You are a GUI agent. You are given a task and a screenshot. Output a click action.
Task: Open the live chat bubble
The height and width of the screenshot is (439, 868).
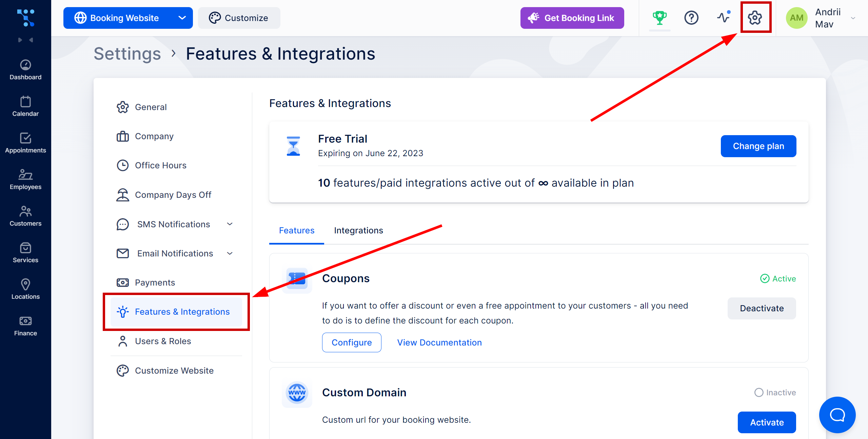click(837, 415)
